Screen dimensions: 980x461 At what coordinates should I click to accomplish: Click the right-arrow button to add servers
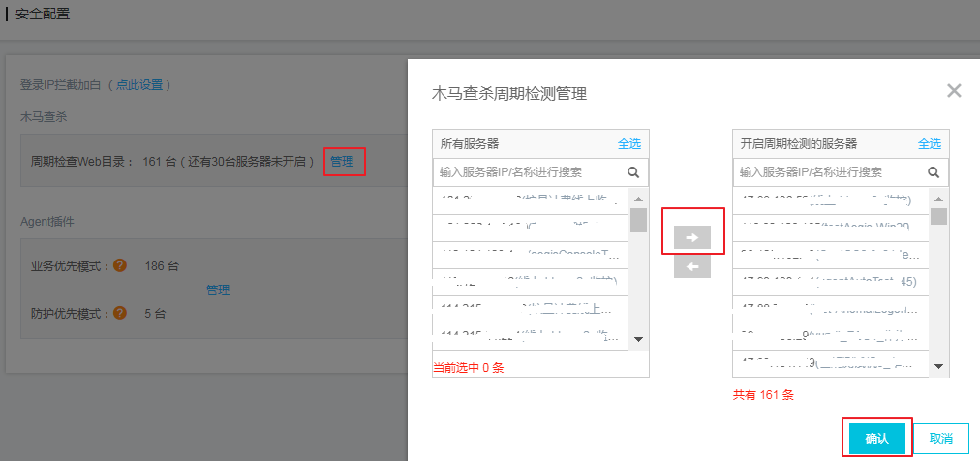pos(692,237)
